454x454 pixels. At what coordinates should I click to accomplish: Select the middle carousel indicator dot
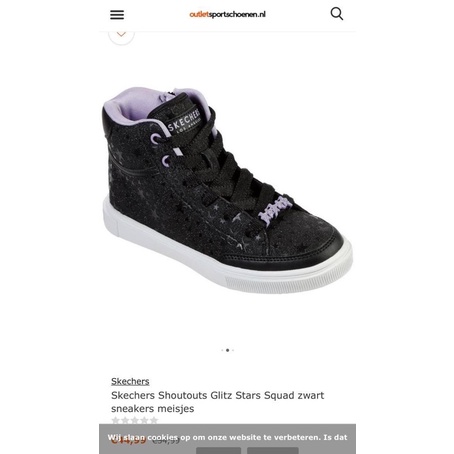click(228, 350)
